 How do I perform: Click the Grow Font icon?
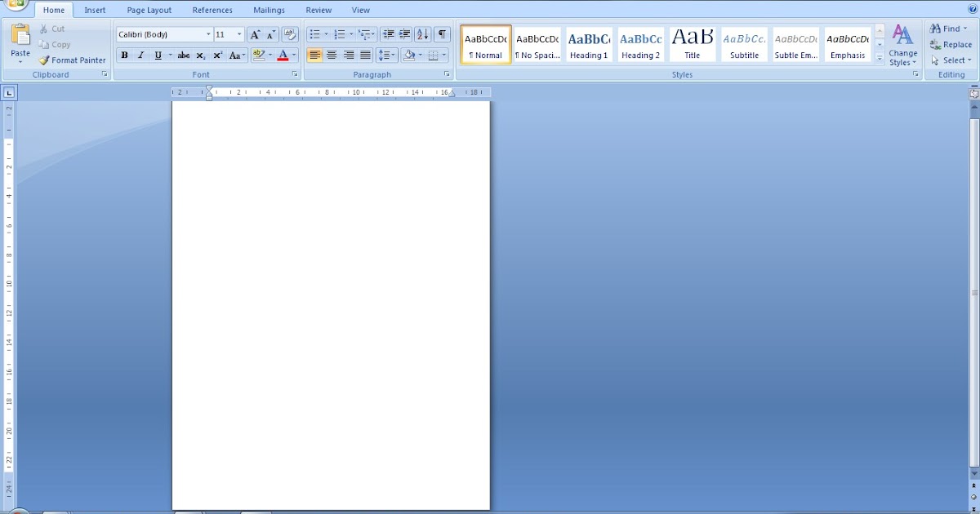(255, 35)
